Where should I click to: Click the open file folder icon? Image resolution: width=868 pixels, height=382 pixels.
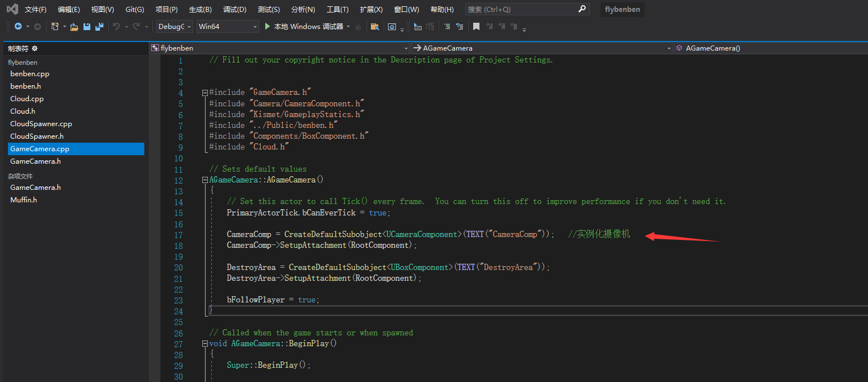tap(74, 27)
